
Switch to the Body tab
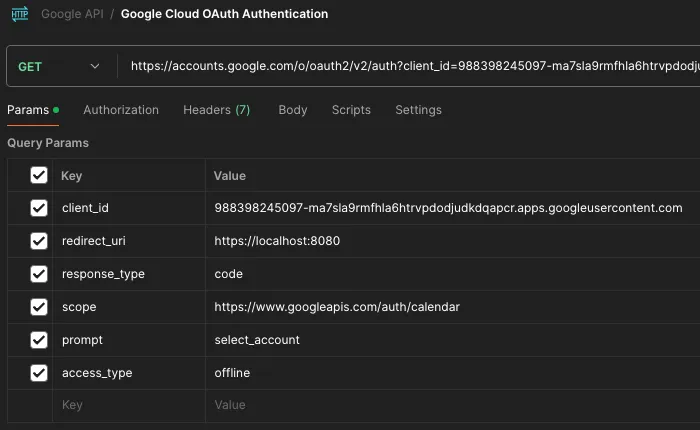(x=292, y=110)
